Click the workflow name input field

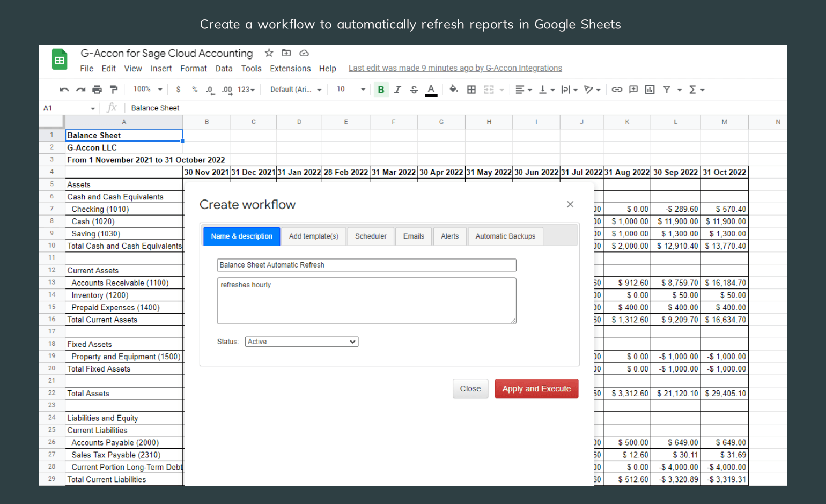coord(366,265)
